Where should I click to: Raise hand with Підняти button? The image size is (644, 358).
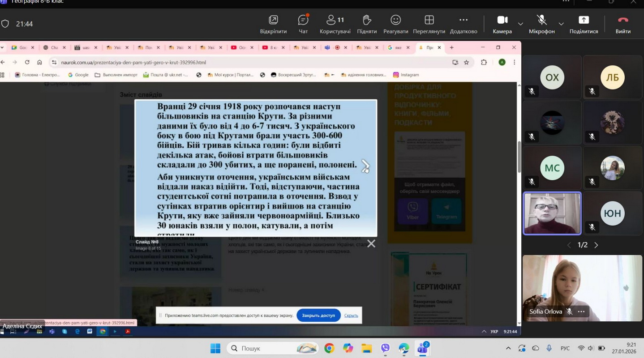pos(367,24)
